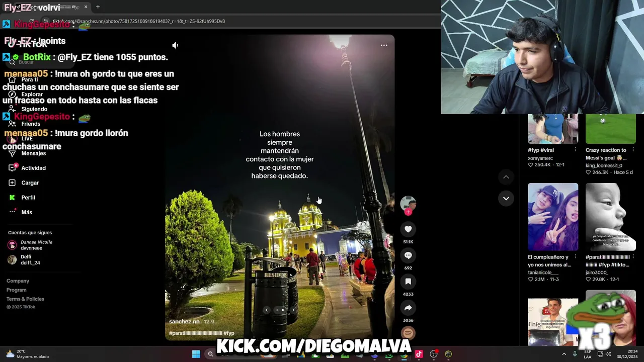Open ESP LAA language switcher
Screen dimensions: 644x362
[588, 354]
